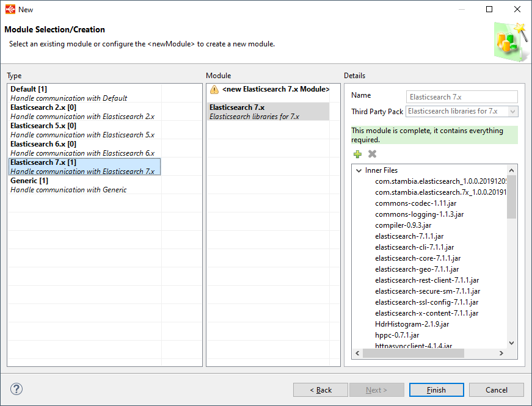Screen dimensions: 532x406
Task: Close the New dialog window
Action: pos(517,9)
